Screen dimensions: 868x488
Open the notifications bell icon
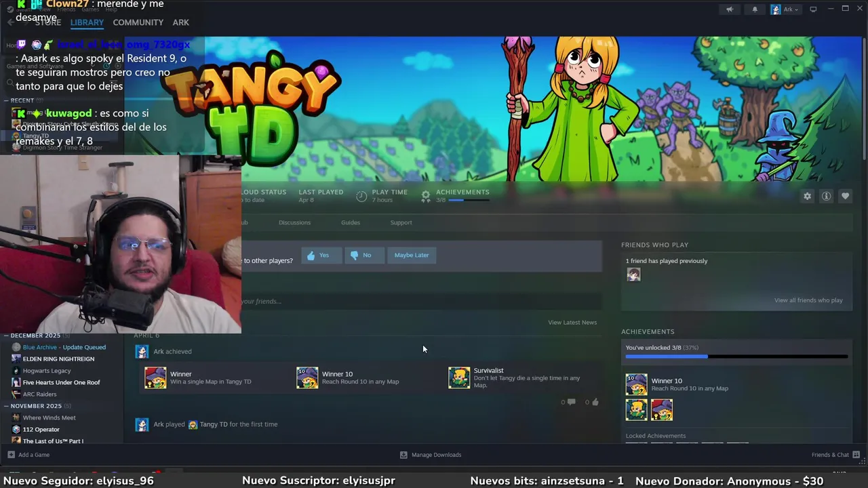tap(755, 9)
